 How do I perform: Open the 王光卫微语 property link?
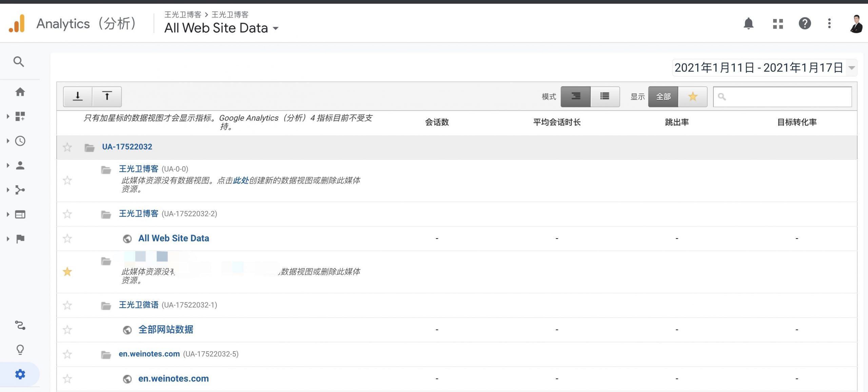click(x=138, y=305)
